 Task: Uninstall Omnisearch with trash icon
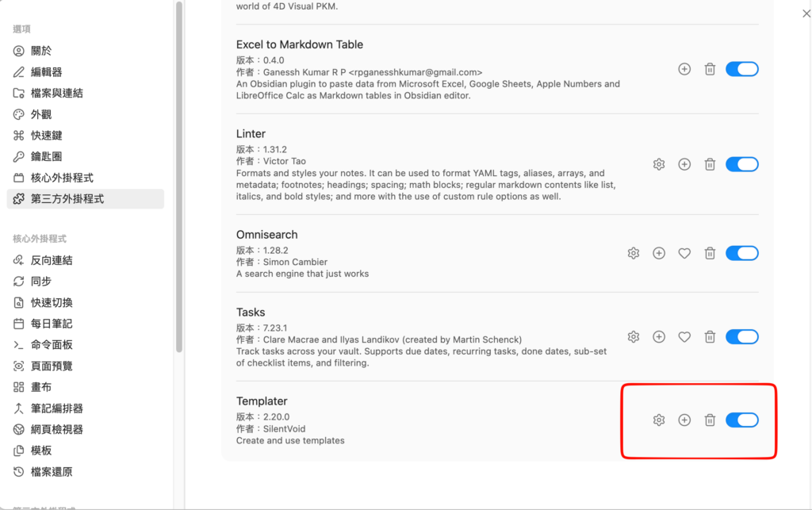[x=710, y=253]
